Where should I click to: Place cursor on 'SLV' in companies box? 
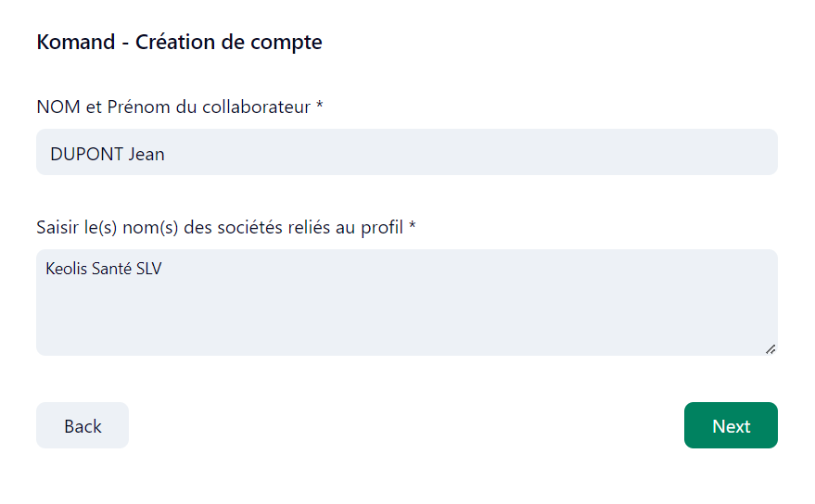click(x=148, y=270)
